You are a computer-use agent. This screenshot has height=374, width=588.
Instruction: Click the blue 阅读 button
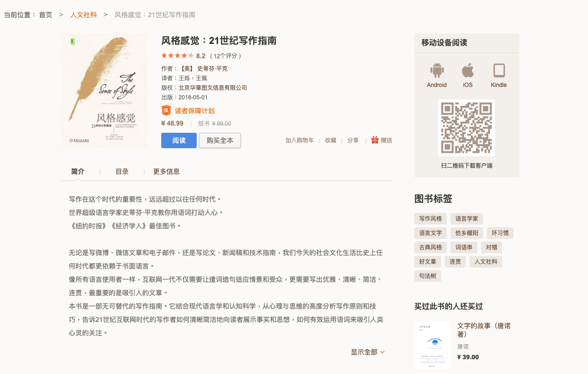[179, 140]
